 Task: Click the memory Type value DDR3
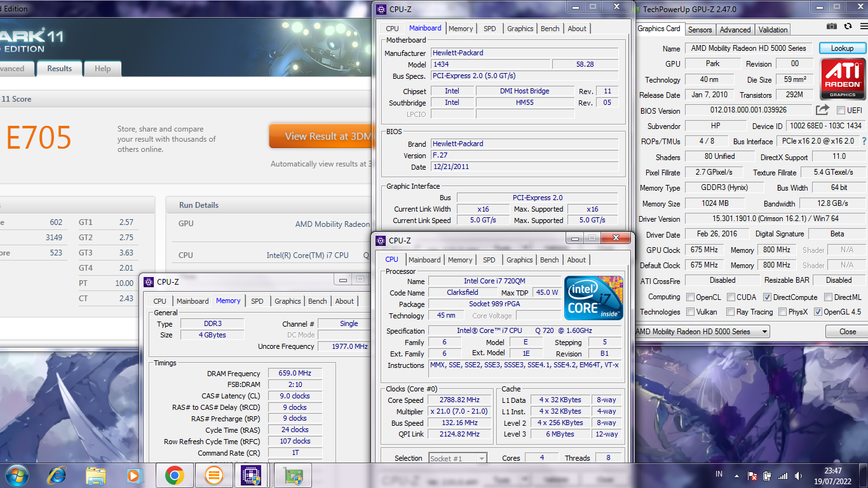[x=212, y=323]
